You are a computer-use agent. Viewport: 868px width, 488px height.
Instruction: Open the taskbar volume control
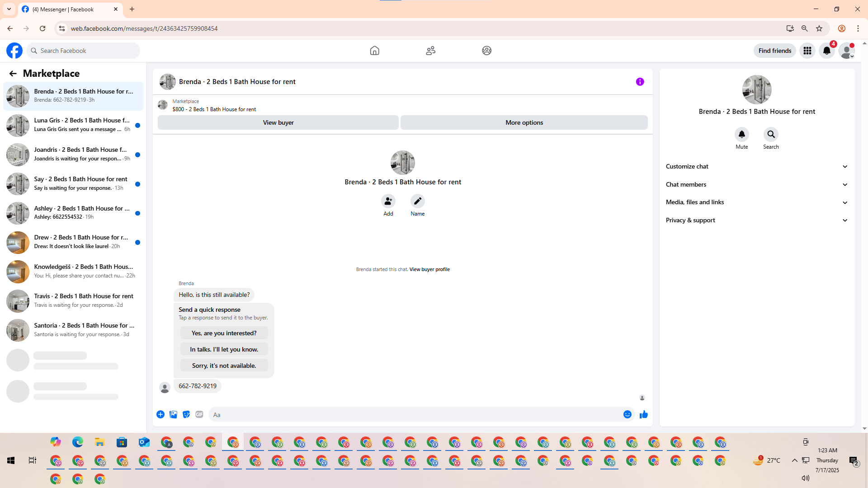click(806, 478)
